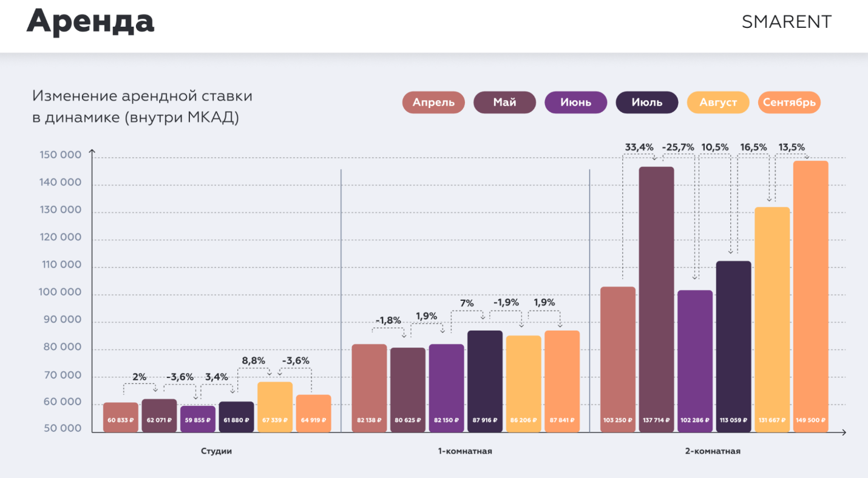Click the Апрель legend pill
The width and height of the screenshot is (868, 478).
coord(433,103)
